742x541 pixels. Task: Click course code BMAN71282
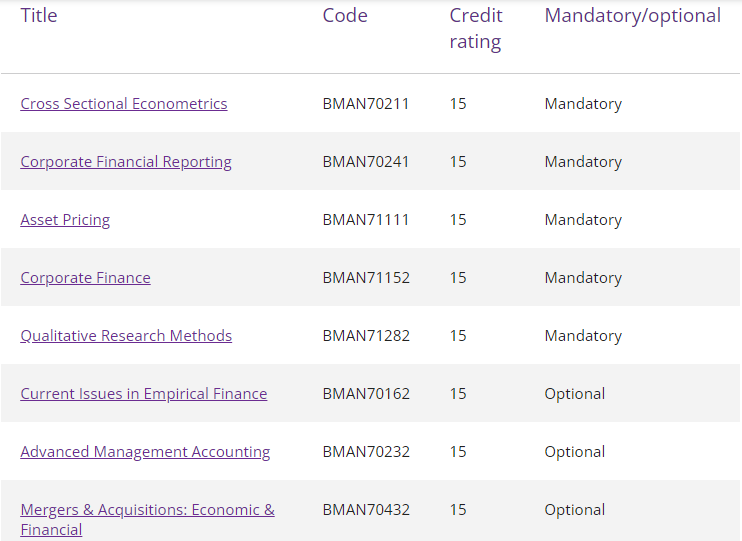(366, 336)
